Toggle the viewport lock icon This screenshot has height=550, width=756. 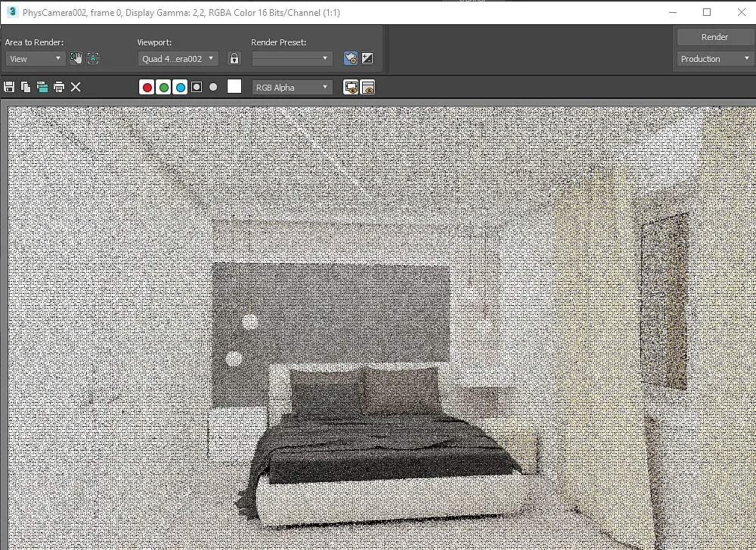[234, 58]
